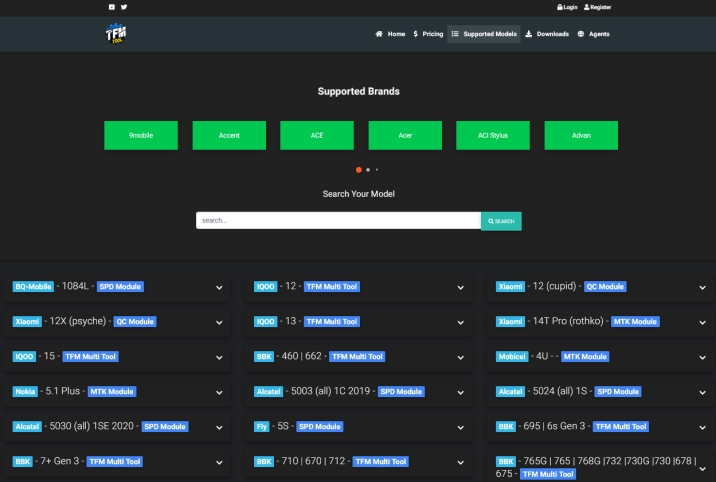Click the BQ-Mobile brand tag
The image size is (716, 482).
(x=33, y=287)
